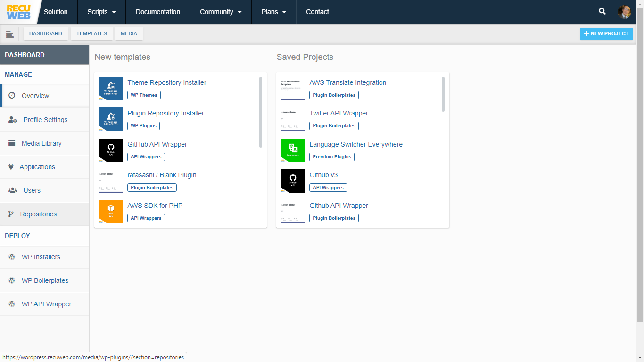The image size is (644, 362).
Task: Select WP Installers in the sidebar
Action: [44, 257]
